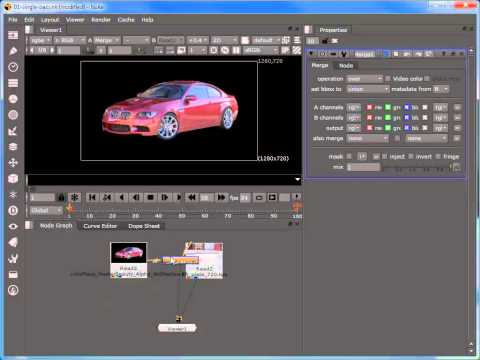Screen dimensions: 480x360
Task: Toggle red checkbox in output row
Action: (369, 128)
